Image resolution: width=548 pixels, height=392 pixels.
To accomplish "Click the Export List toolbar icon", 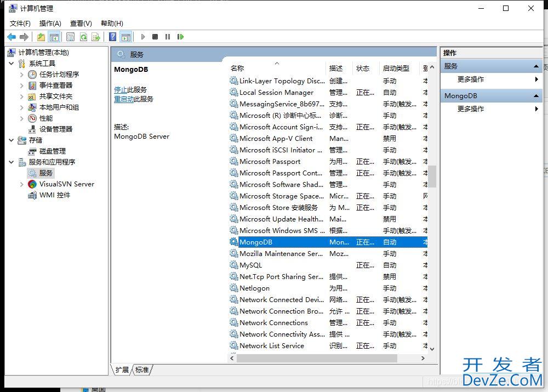I will pos(96,37).
